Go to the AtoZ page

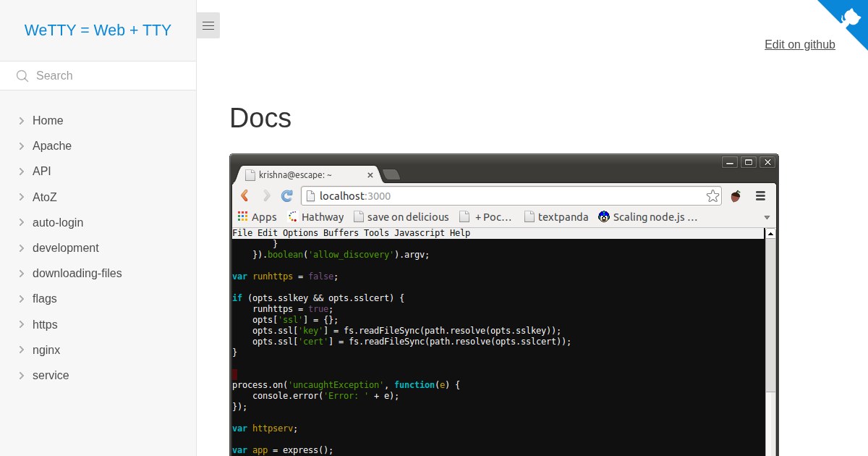45,197
